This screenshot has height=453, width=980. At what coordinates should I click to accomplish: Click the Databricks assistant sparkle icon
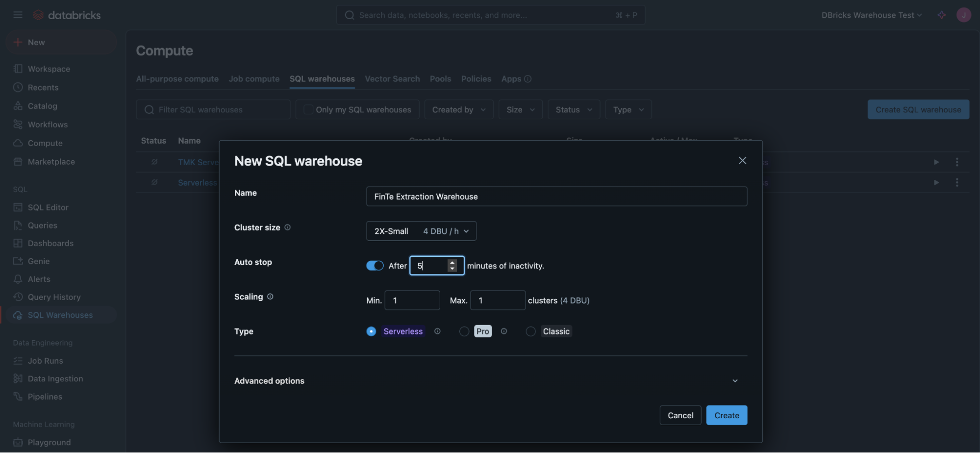(x=941, y=15)
